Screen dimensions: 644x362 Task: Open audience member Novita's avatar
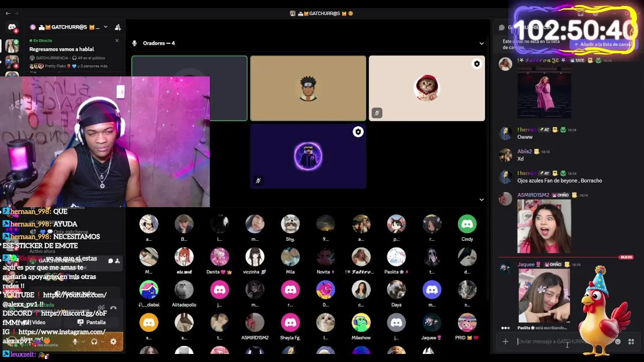click(326, 257)
